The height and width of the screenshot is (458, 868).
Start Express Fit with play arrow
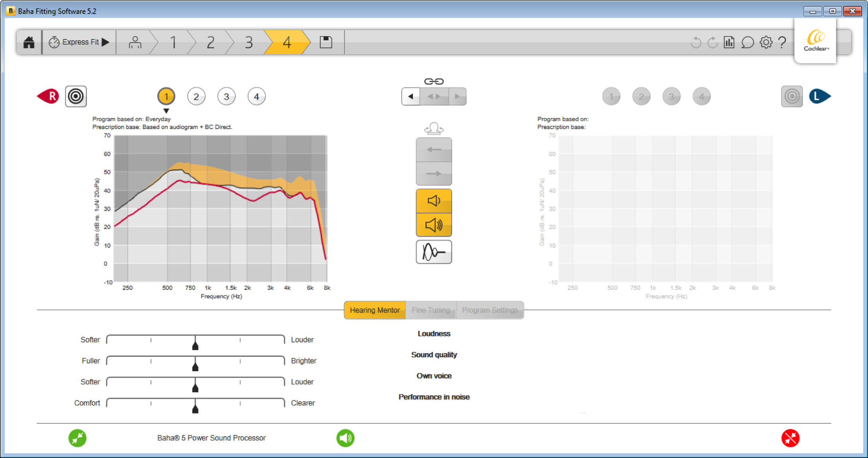79,42
